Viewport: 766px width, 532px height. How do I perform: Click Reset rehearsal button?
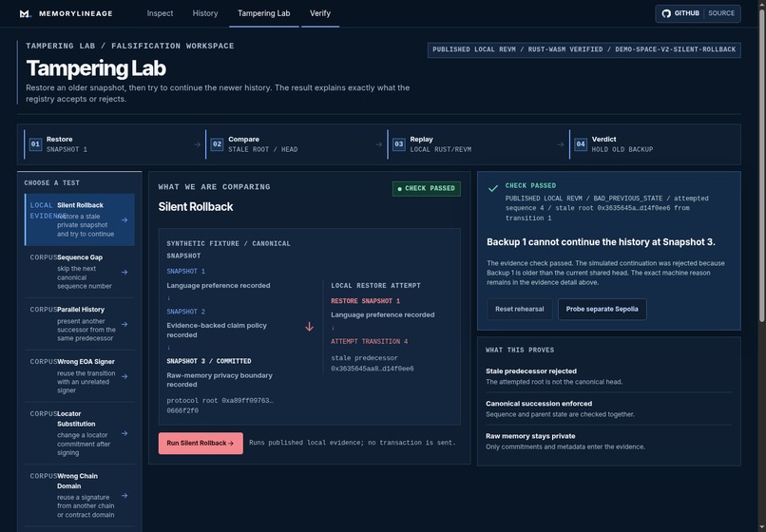click(519, 310)
